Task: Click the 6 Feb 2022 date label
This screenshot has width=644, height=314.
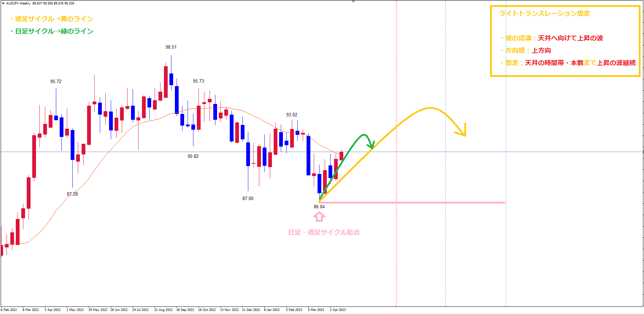Action: (x=9, y=310)
